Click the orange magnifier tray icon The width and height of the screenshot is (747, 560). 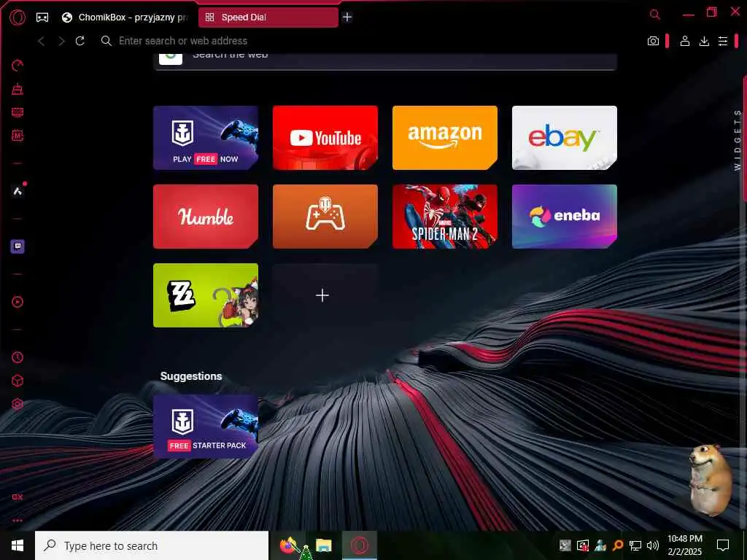(x=618, y=545)
